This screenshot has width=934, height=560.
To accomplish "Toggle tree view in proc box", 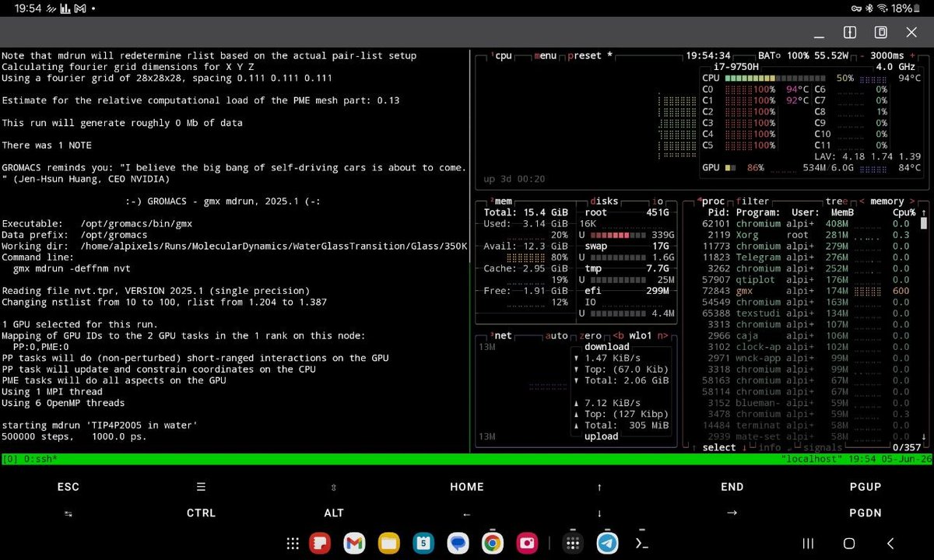I will (837, 201).
